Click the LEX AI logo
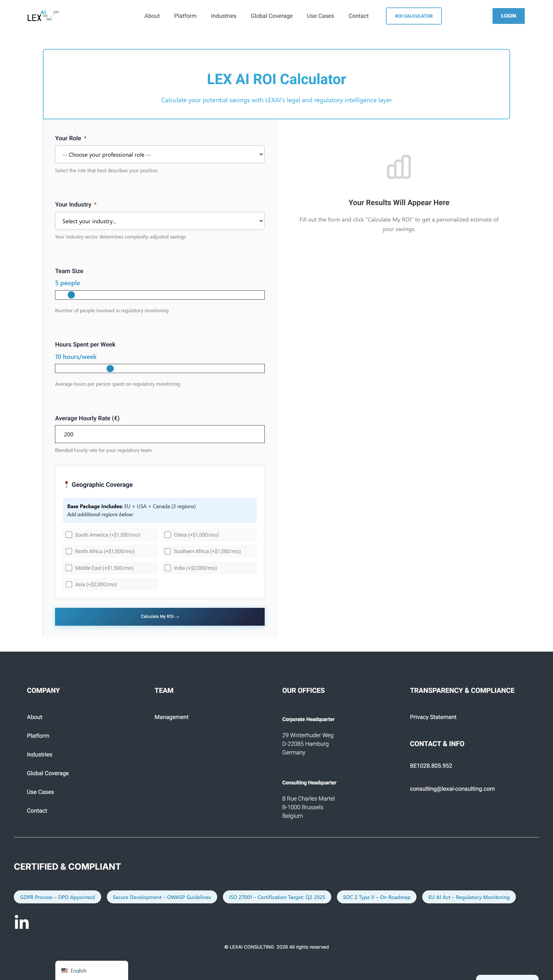This screenshot has width=553, height=980. [x=43, y=16]
